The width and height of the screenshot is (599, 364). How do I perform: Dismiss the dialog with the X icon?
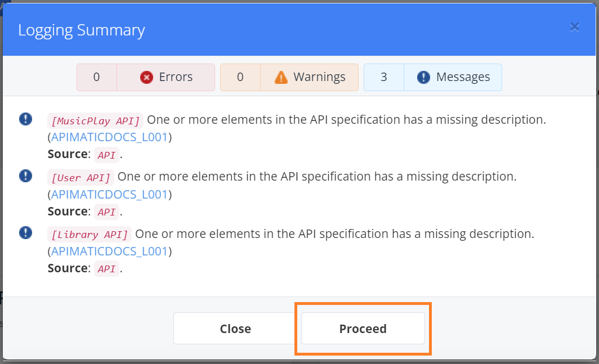(x=575, y=26)
